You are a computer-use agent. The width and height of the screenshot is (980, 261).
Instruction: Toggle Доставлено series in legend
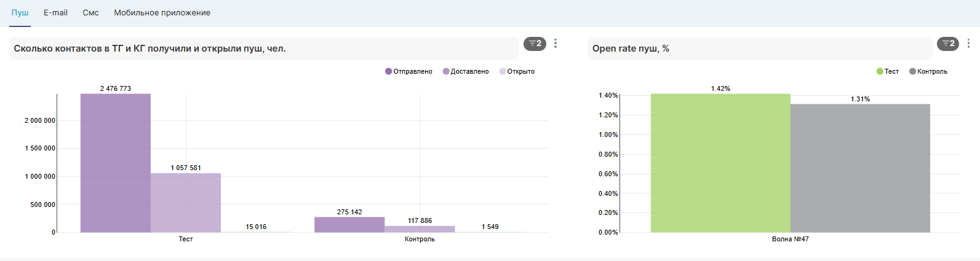tap(466, 72)
